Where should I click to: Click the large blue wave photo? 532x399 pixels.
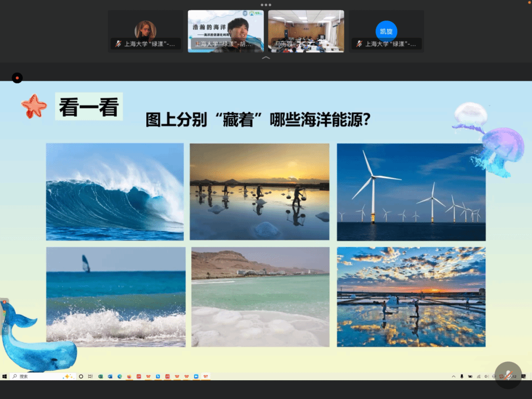[115, 192]
